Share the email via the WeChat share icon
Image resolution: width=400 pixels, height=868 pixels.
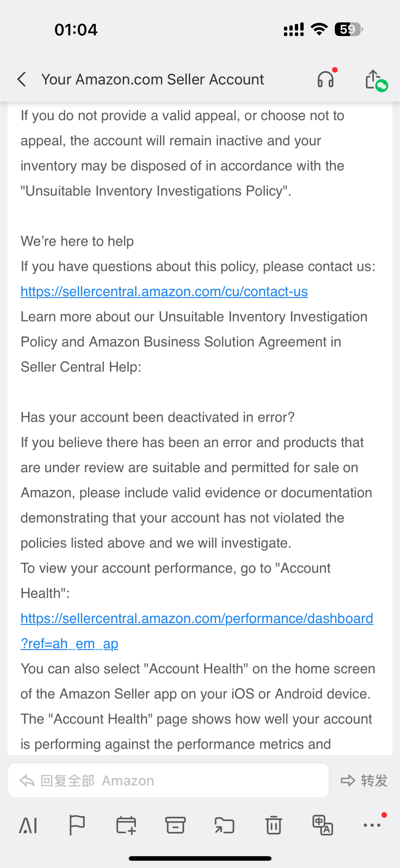pyautogui.click(x=375, y=80)
